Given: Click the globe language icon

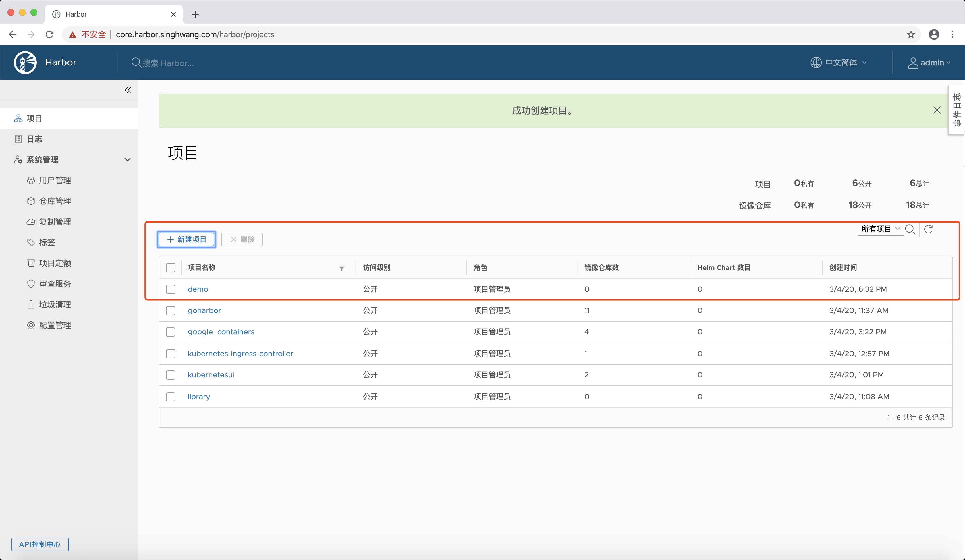Looking at the screenshot, I should tap(816, 62).
